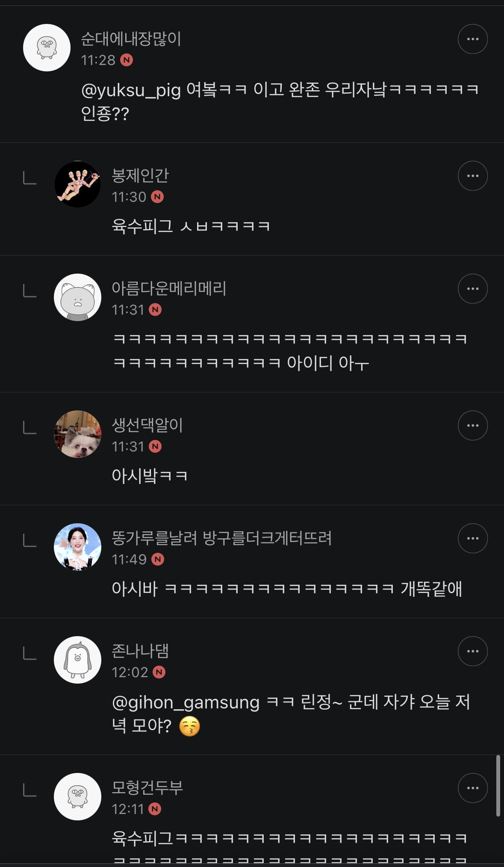Image resolution: width=504 pixels, height=867 pixels.
Task: Tap profile photo of 11:49 commenter
Action: click(77, 547)
